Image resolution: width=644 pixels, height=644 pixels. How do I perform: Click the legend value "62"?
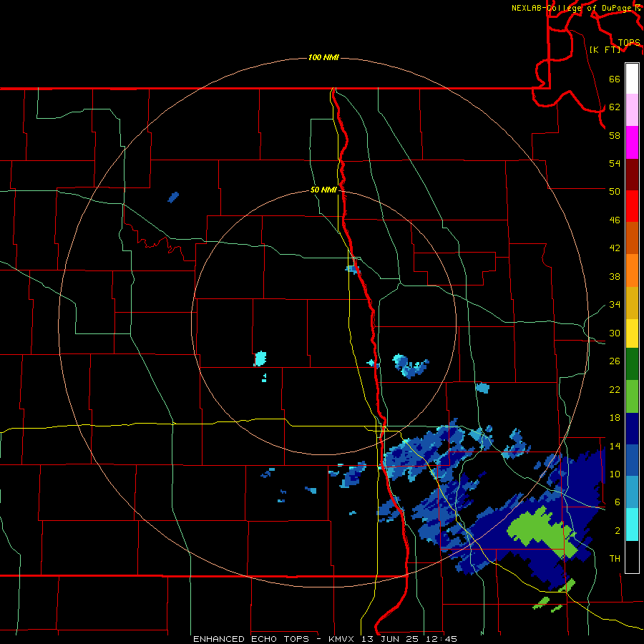tap(615, 107)
